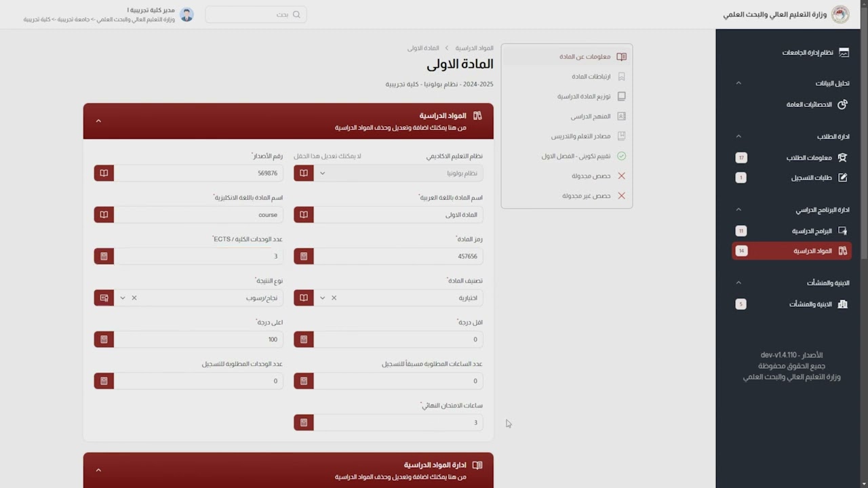
Task: Click the search magnifier icon
Action: pos(296,14)
